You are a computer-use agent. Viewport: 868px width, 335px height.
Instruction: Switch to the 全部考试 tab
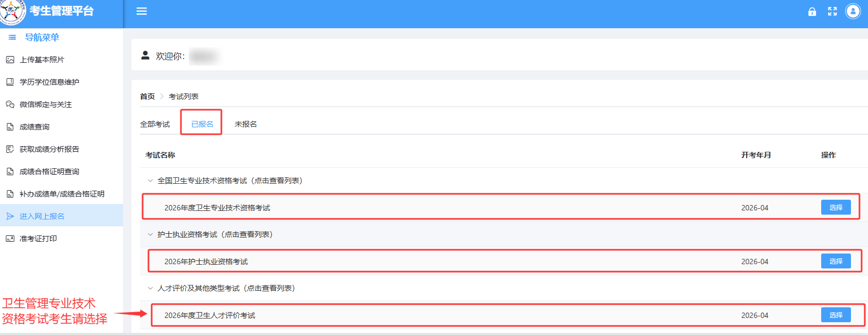pyautogui.click(x=155, y=124)
